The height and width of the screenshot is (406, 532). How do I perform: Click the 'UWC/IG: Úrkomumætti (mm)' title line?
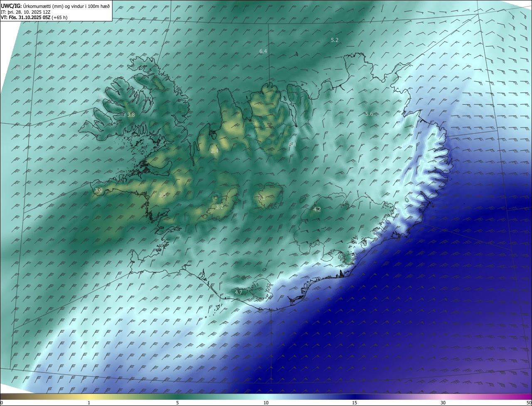(x=55, y=6)
